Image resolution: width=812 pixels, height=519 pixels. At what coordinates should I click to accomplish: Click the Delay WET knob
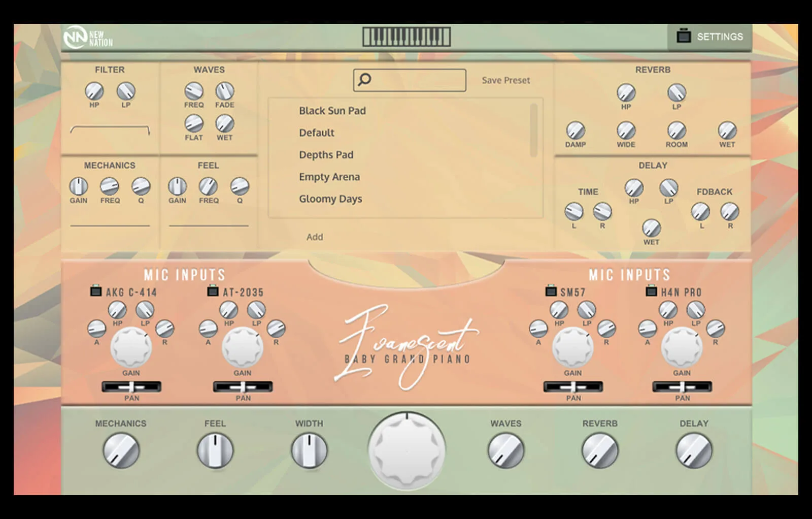tap(651, 228)
